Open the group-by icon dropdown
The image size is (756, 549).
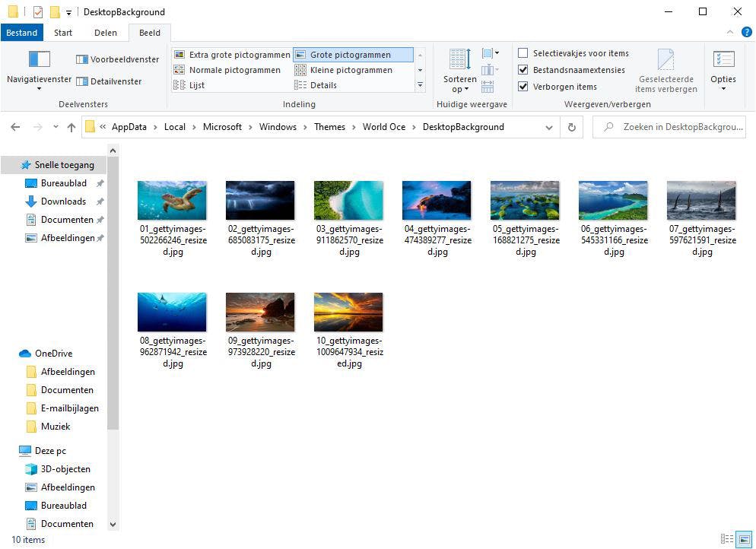[x=490, y=53]
